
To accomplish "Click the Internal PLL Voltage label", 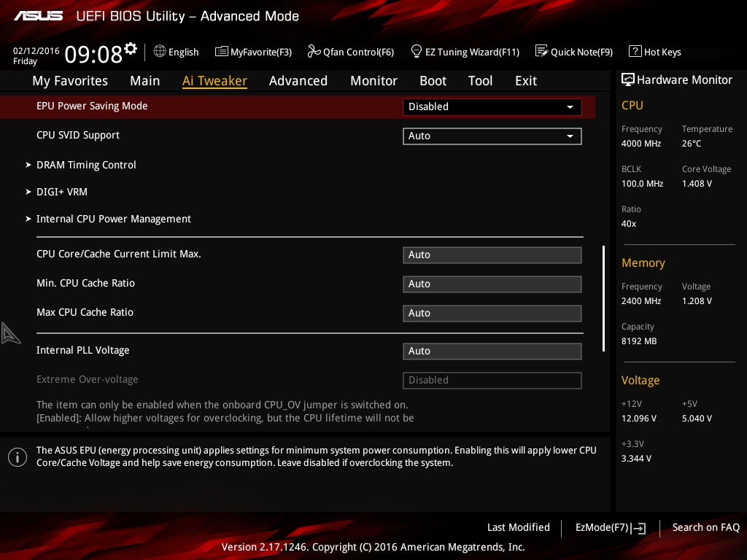I will (x=83, y=351).
